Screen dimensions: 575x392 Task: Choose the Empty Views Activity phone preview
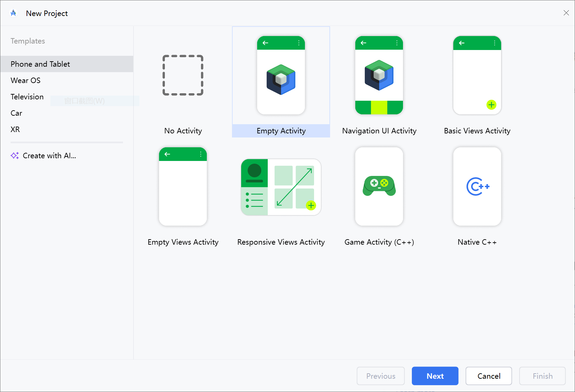click(x=183, y=186)
